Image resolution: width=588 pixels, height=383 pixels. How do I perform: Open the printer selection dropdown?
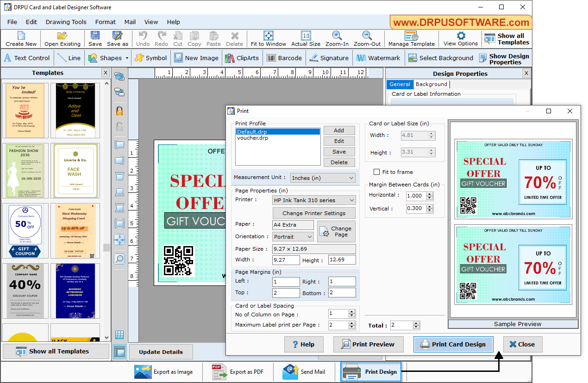click(314, 200)
